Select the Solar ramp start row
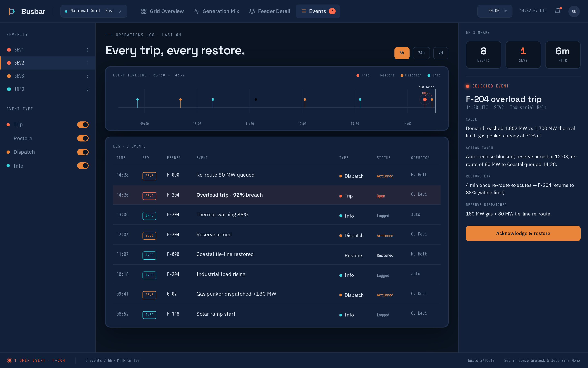588x368 pixels. pyautogui.click(x=277, y=314)
